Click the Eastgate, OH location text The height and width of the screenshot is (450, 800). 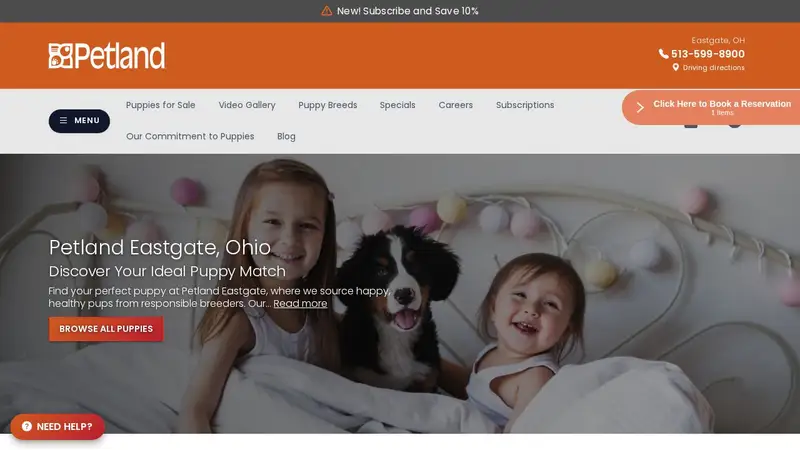718,40
